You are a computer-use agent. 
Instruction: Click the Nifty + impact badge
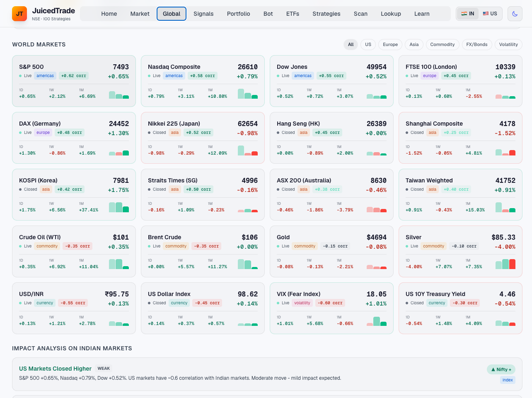click(x=501, y=369)
